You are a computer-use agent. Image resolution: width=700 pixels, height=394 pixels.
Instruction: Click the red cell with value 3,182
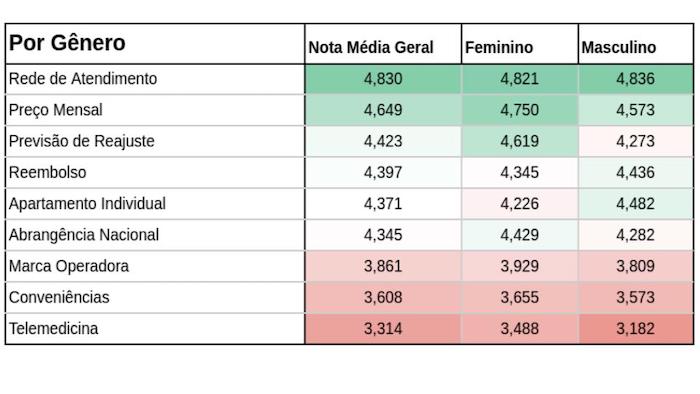(636, 329)
